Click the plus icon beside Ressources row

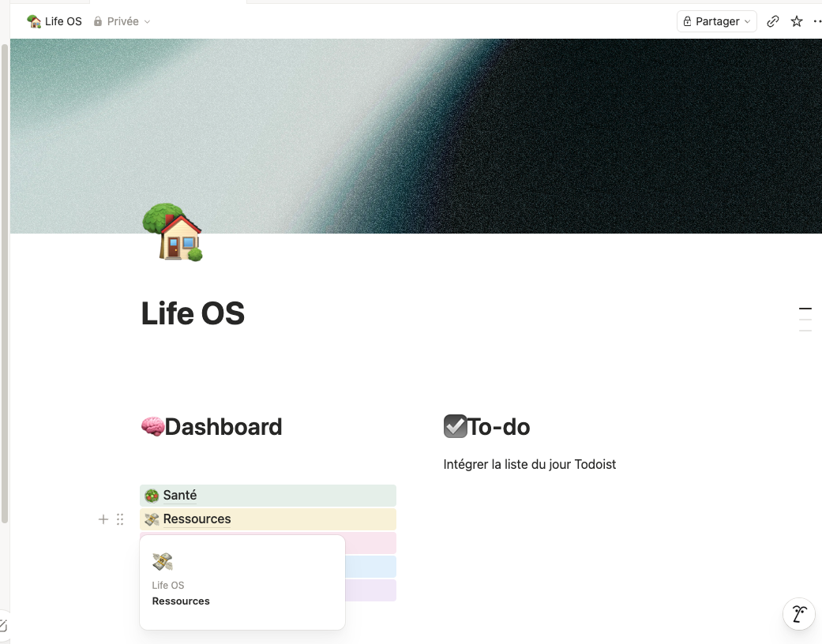[x=103, y=519]
